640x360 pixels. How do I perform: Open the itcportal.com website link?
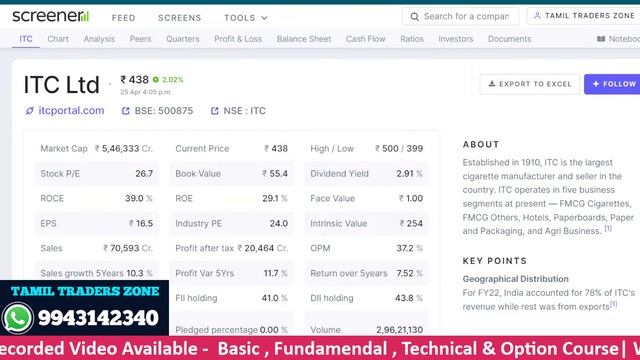tap(71, 111)
